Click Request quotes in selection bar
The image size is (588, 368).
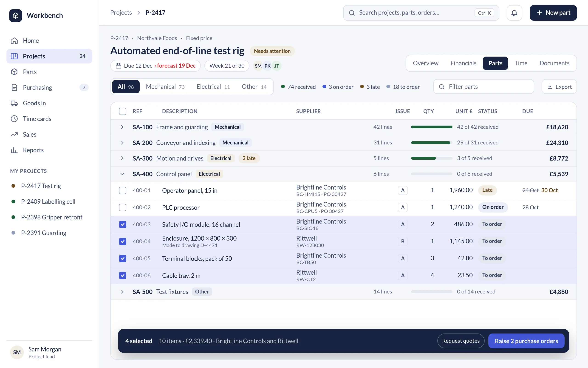(461, 341)
